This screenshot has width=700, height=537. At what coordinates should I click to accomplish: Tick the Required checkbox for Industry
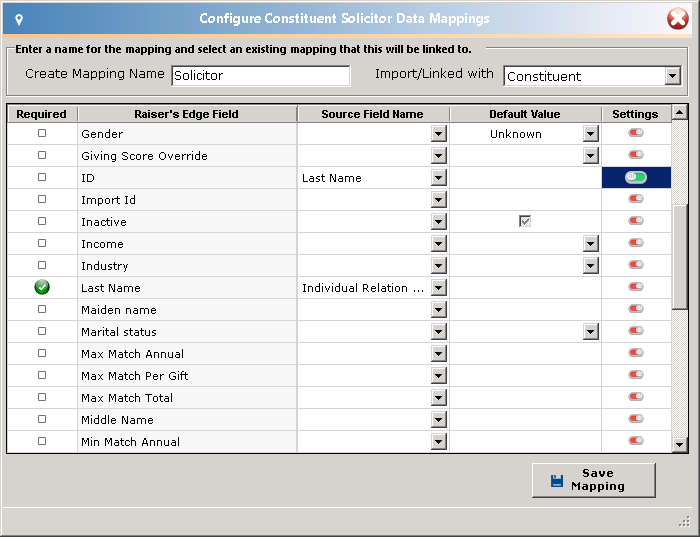coord(42,265)
